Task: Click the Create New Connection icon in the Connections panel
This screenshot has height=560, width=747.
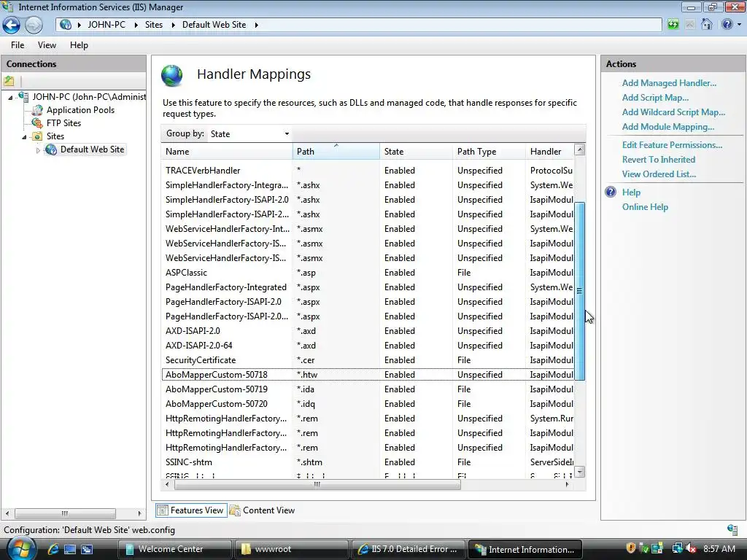Action: click(x=9, y=81)
